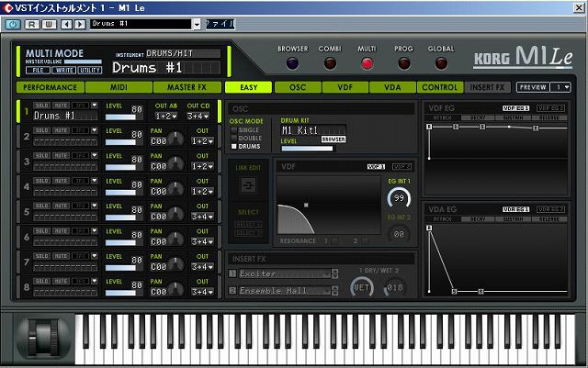Switch to the VDF tab

(x=345, y=87)
